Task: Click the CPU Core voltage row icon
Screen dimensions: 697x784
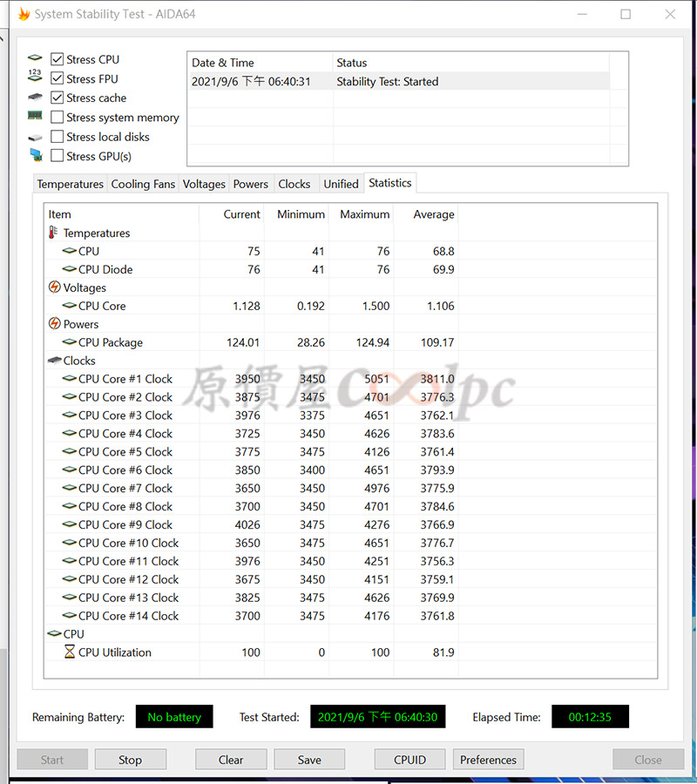Action: pyautogui.click(x=69, y=306)
